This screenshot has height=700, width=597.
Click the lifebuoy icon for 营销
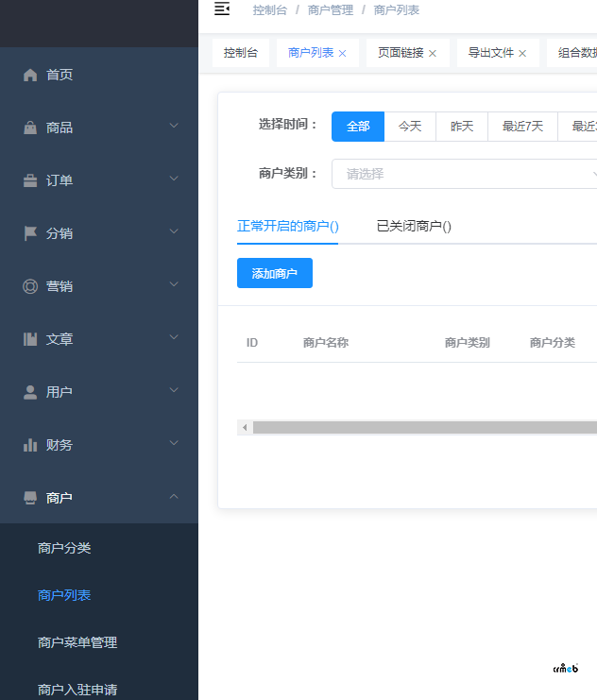pyautogui.click(x=30, y=286)
